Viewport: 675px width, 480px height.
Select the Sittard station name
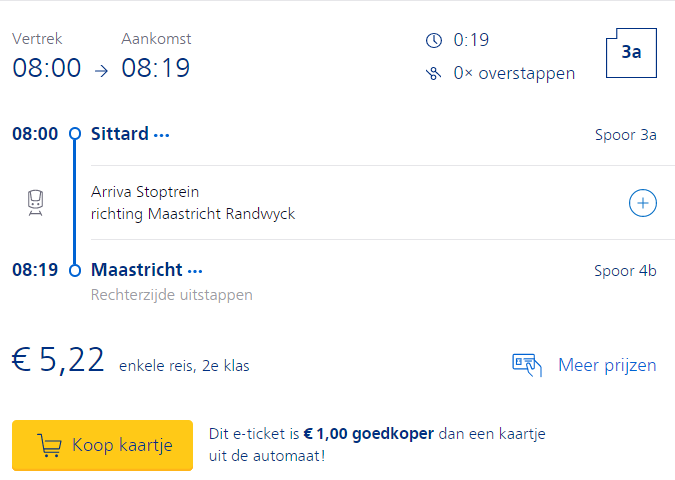click(120, 134)
